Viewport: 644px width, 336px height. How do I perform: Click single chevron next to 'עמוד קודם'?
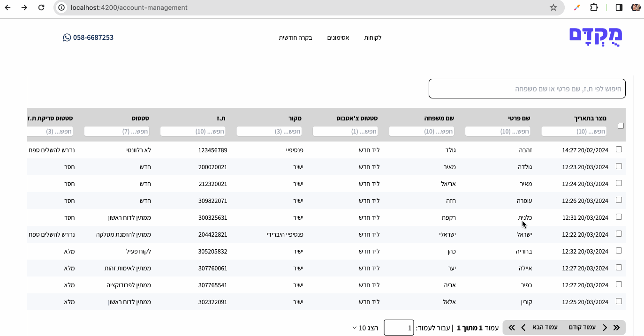pos(605,328)
